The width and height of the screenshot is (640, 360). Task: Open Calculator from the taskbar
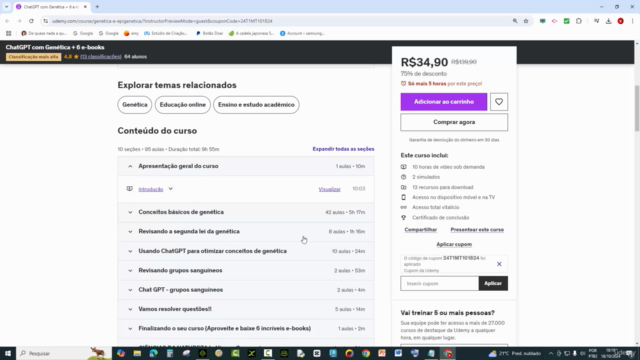point(170,353)
